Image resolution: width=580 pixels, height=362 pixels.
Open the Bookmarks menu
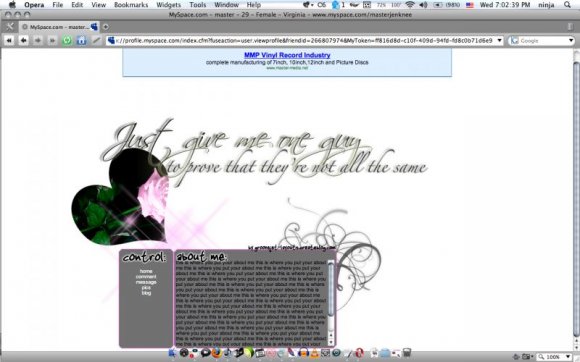131,5
